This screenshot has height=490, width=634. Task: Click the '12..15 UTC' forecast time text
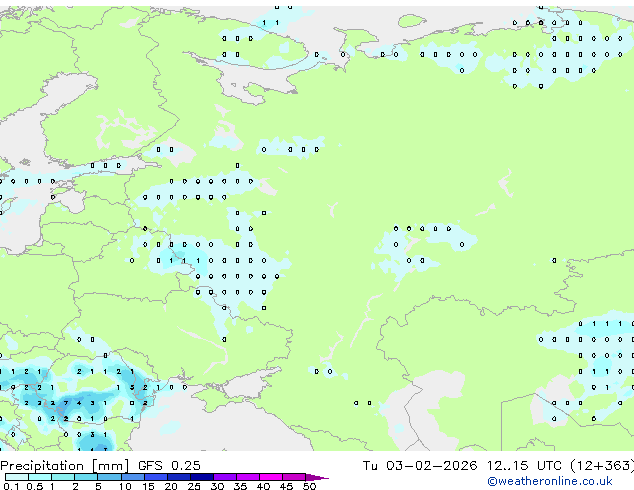[x=524, y=466]
